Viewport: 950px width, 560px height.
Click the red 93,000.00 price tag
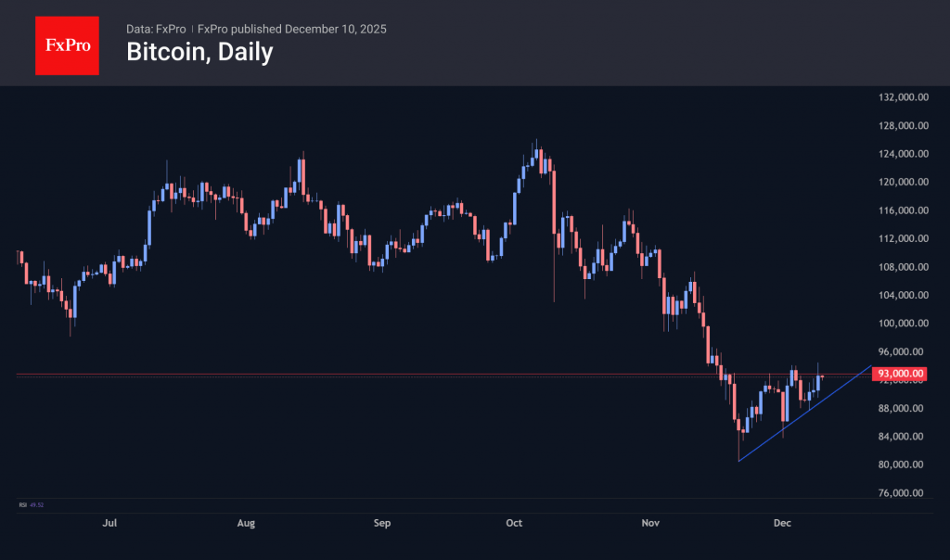pos(901,374)
